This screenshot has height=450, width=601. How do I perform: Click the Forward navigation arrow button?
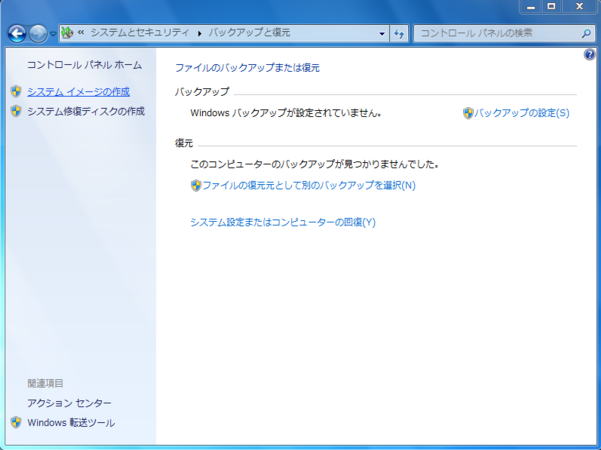39,33
